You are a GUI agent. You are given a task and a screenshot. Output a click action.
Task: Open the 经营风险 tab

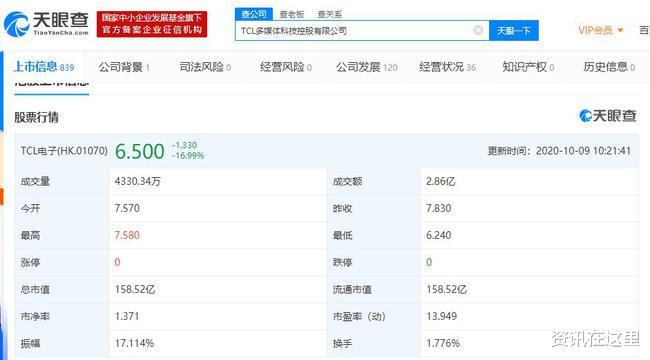286,67
